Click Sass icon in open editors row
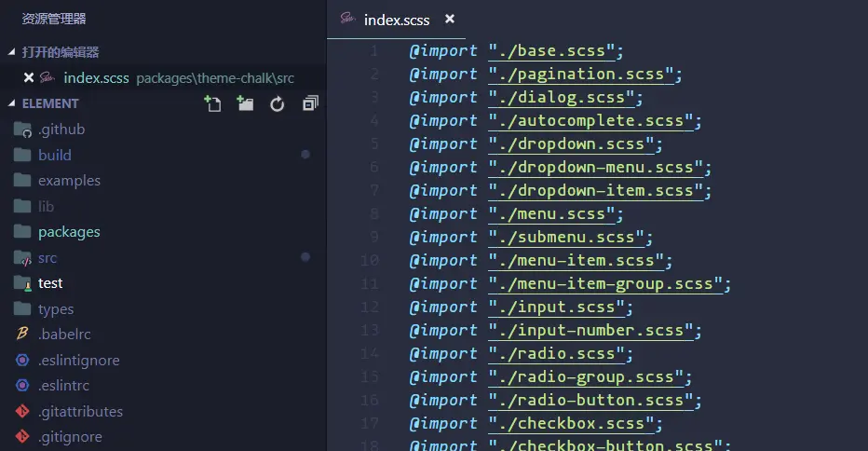 (47, 77)
